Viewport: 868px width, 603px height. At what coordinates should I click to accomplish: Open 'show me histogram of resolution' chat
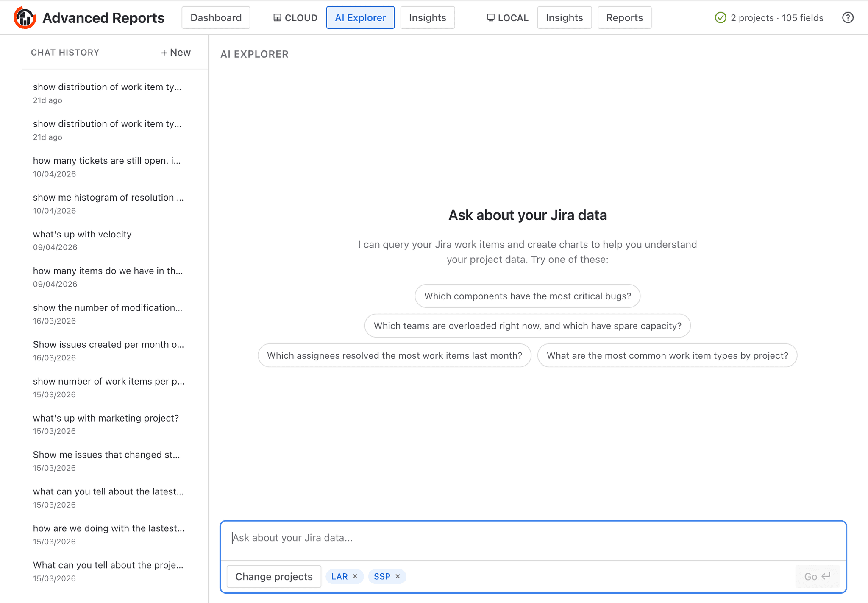click(108, 204)
